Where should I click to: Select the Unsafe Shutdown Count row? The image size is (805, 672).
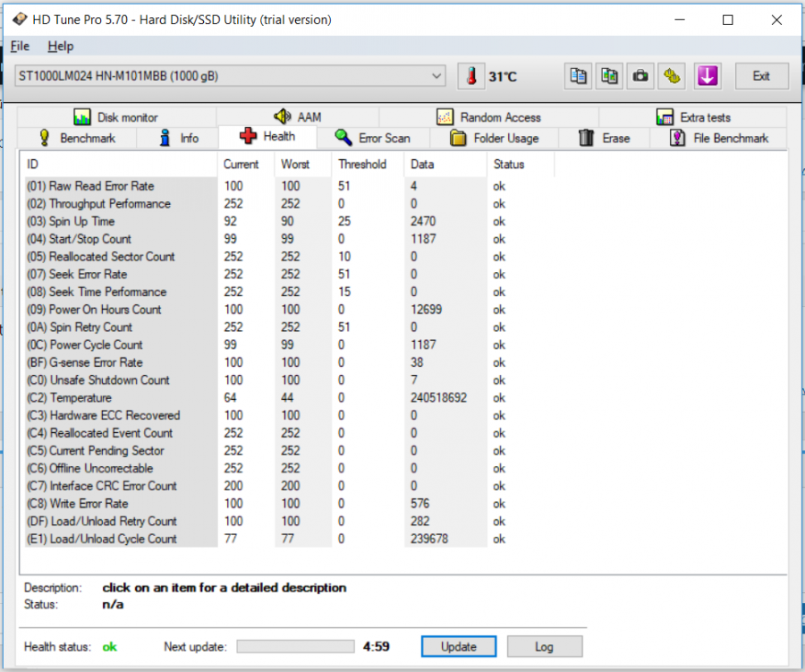click(x=289, y=380)
